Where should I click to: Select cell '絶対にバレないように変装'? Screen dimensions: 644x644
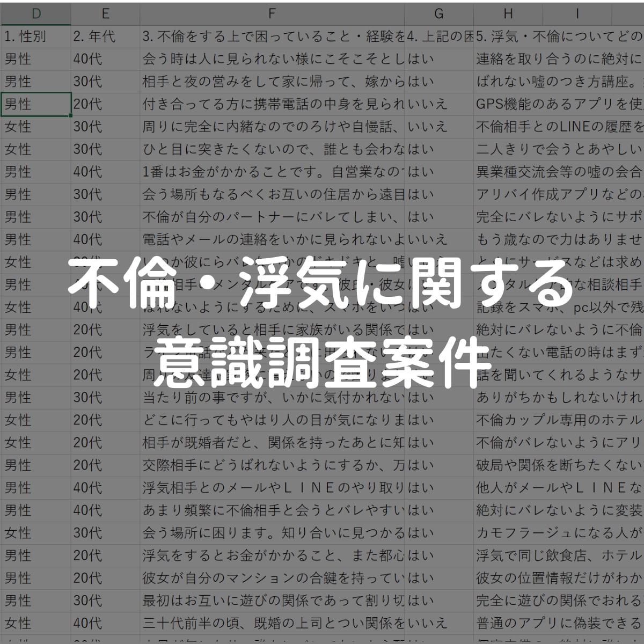[559, 510]
